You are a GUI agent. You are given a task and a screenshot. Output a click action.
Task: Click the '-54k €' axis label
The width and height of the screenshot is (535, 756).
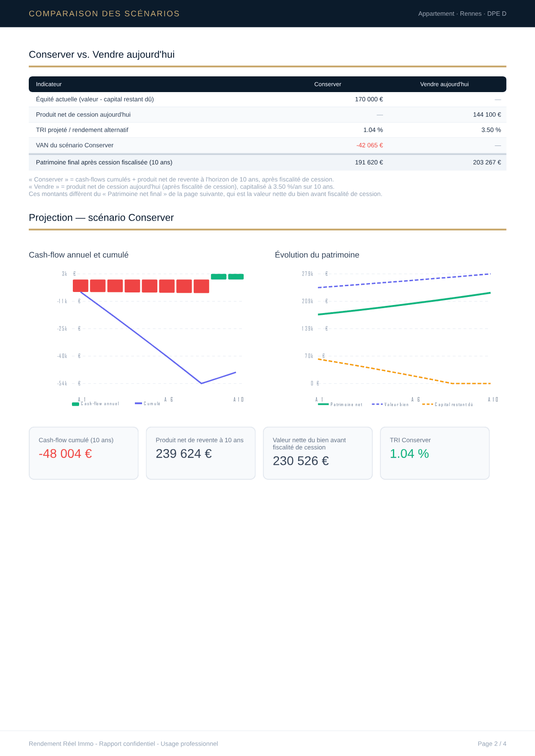point(69,384)
